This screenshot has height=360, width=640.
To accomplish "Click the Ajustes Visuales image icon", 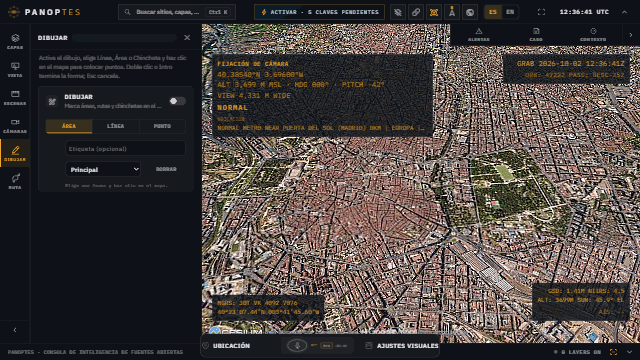I will [369, 346].
